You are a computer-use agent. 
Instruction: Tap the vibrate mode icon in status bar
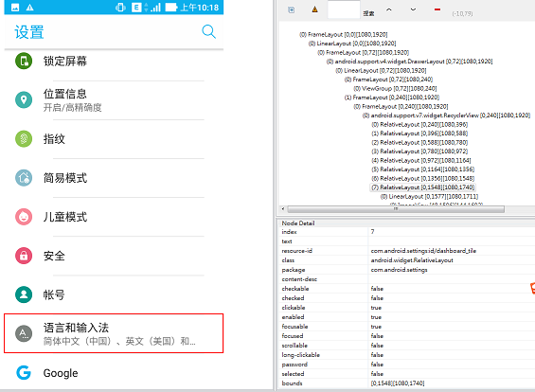click(120, 8)
